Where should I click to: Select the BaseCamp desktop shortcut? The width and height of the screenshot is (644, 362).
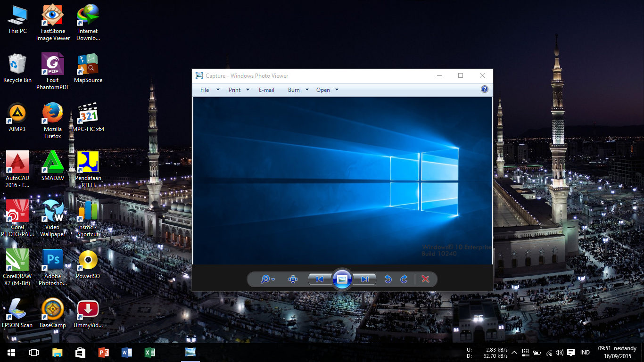53,314
